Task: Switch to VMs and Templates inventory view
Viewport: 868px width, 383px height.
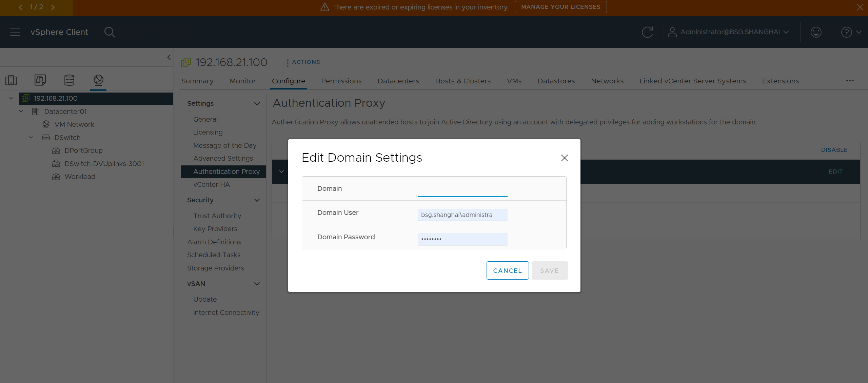Action: 40,80
